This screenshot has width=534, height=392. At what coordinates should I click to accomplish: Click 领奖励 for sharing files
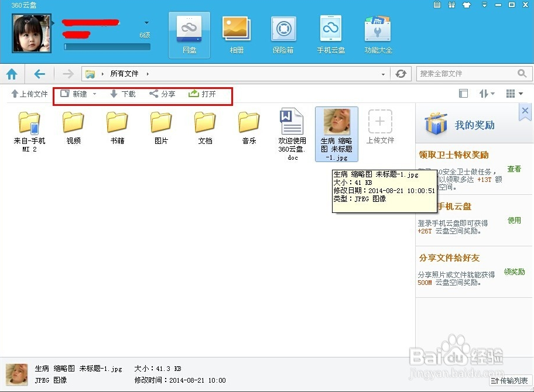coord(514,272)
